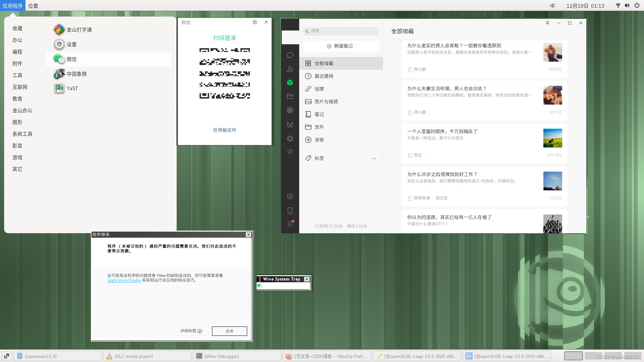Switch to VLC media player taskbar window

pos(147,356)
